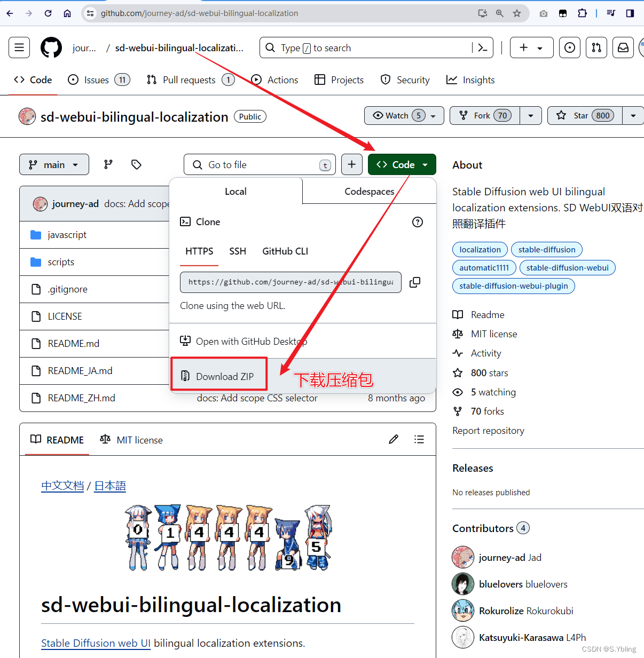
Task: Toggle the browser side panel icon
Action: pos(630,13)
